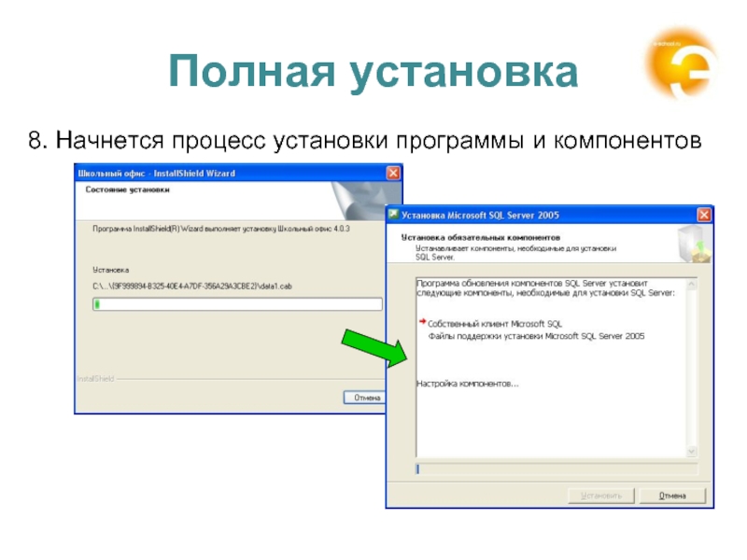Click the Установка label in InstallShield Wizard
The width and height of the screenshot is (747, 560).
tap(110, 270)
